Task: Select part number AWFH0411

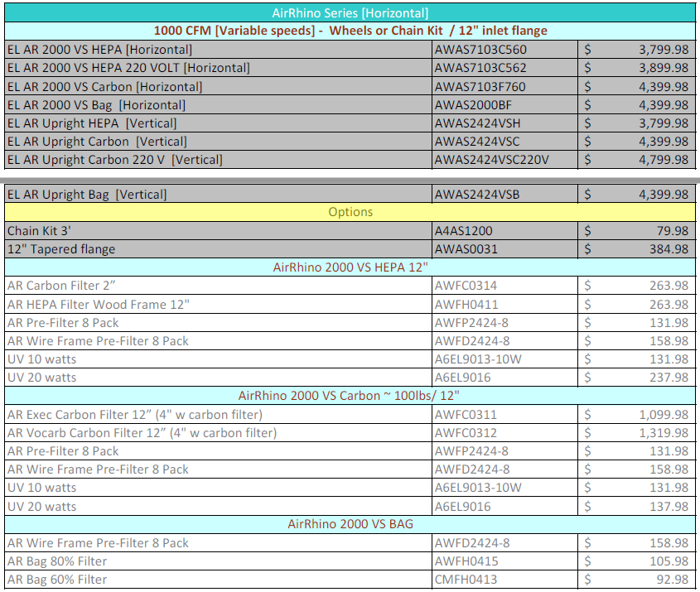Action: 504,304
